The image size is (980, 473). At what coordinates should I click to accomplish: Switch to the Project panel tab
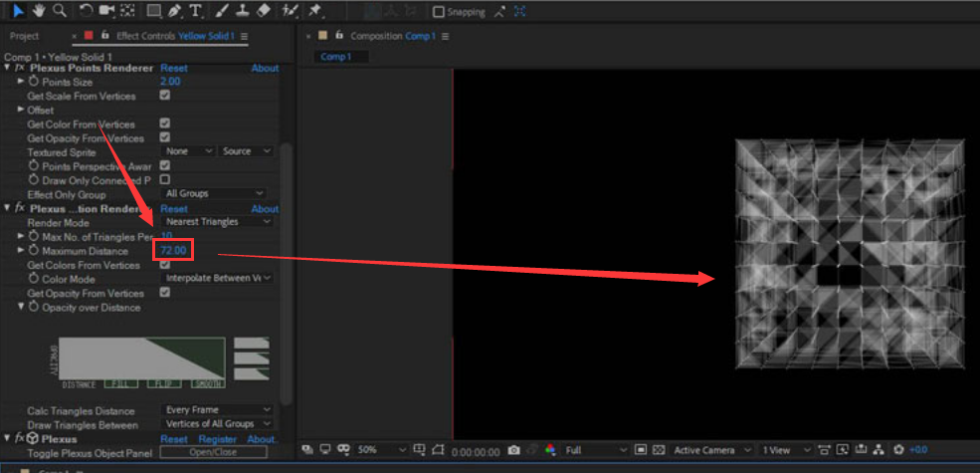24,36
